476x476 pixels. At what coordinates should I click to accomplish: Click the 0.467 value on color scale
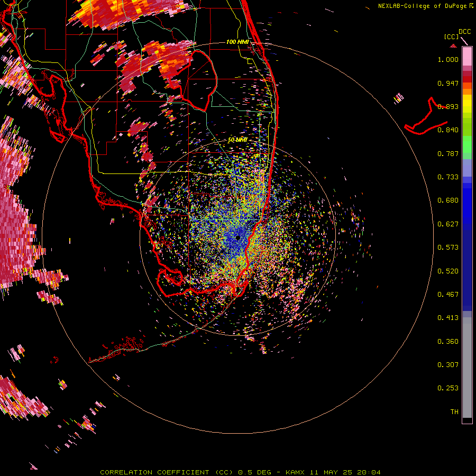click(448, 295)
